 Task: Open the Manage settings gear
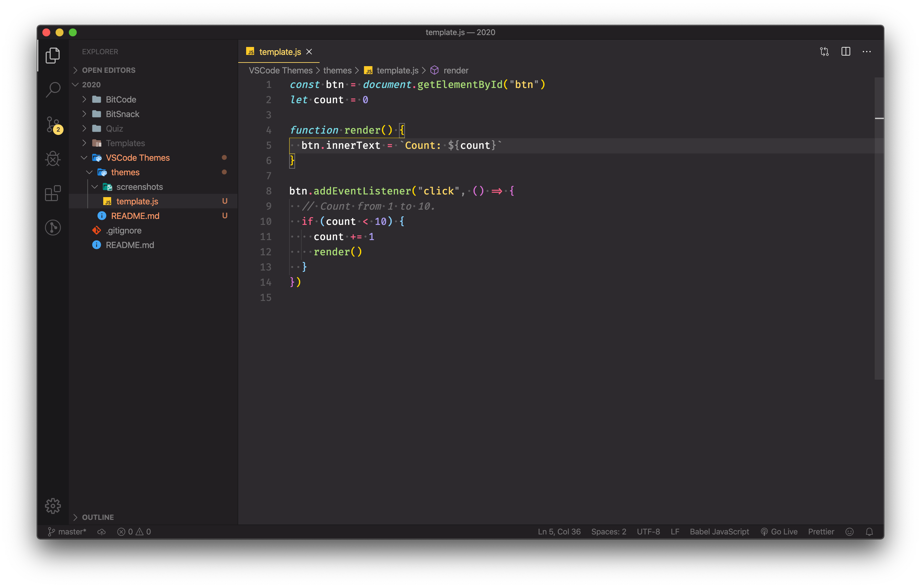click(x=53, y=506)
